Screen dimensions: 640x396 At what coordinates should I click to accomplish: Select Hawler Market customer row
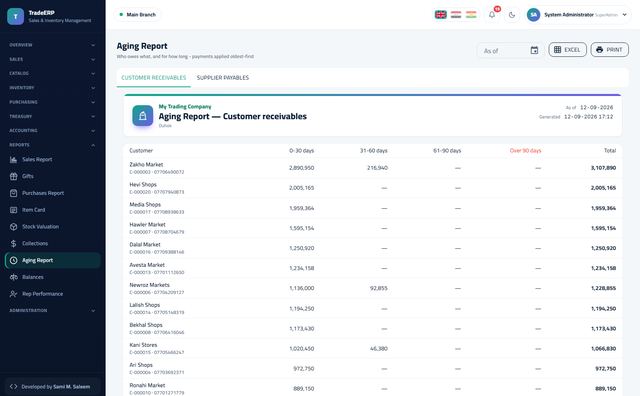[373, 228]
